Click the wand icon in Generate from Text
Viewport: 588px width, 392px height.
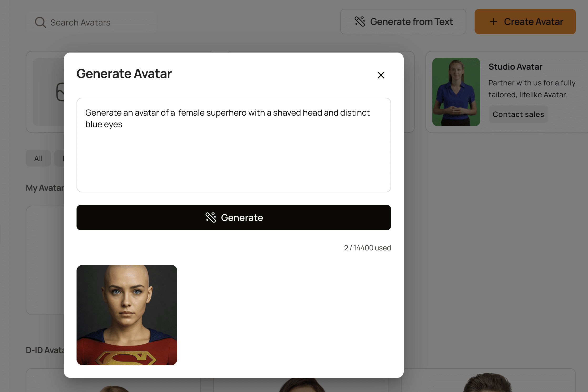pos(360,22)
